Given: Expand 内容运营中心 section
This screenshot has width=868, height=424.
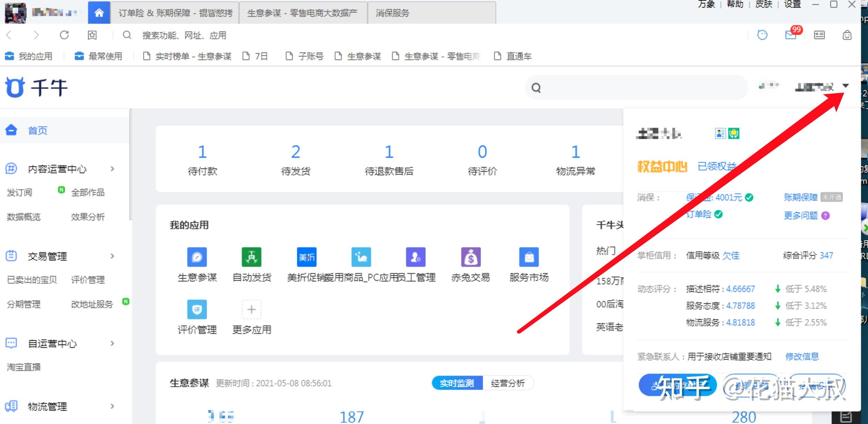Looking at the screenshot, I should pyautogui.click(x=112, y=169).
